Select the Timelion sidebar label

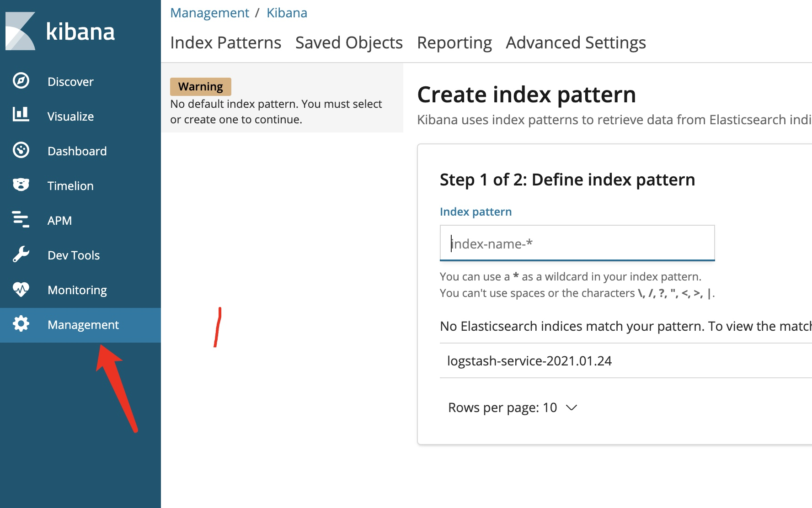point(70,186)
